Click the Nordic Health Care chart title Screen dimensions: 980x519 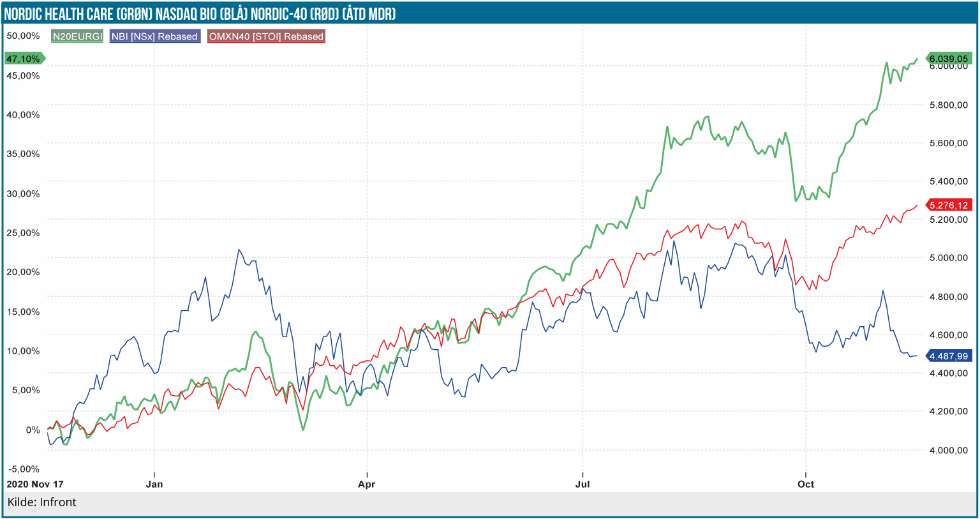[200, 13]
